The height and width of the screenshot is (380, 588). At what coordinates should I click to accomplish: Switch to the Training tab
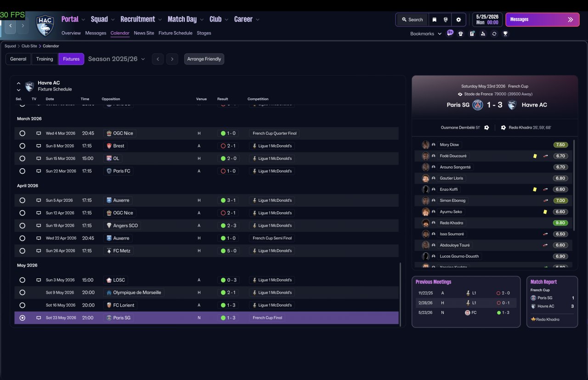(x=45, y=59)
